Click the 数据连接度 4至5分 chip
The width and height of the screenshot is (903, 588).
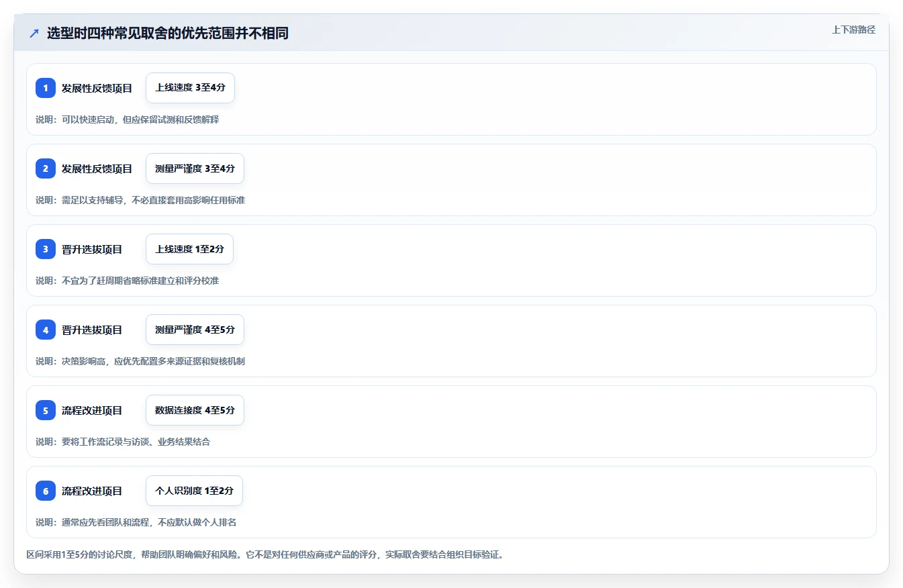[195, 410]
